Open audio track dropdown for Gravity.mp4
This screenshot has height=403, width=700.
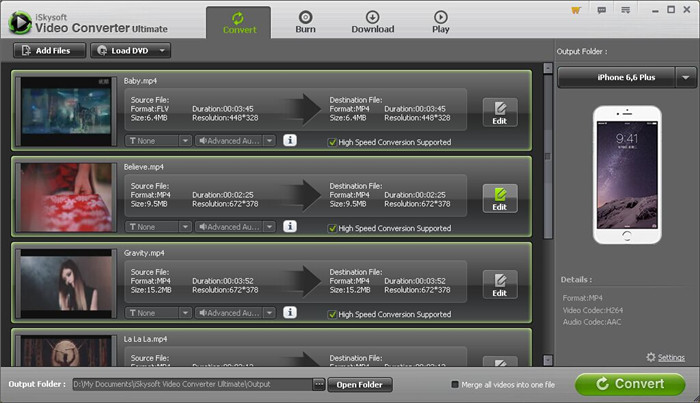[x=235, y=313]
